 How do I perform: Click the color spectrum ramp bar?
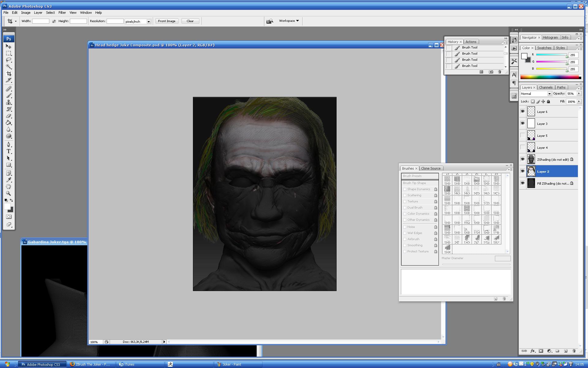tap(550, 77)
